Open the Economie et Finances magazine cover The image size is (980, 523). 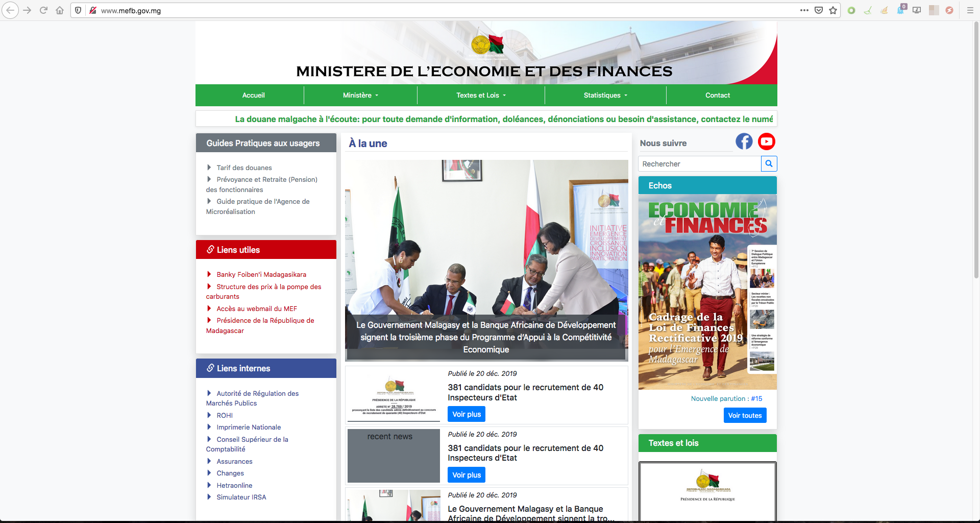coord(707,292)
